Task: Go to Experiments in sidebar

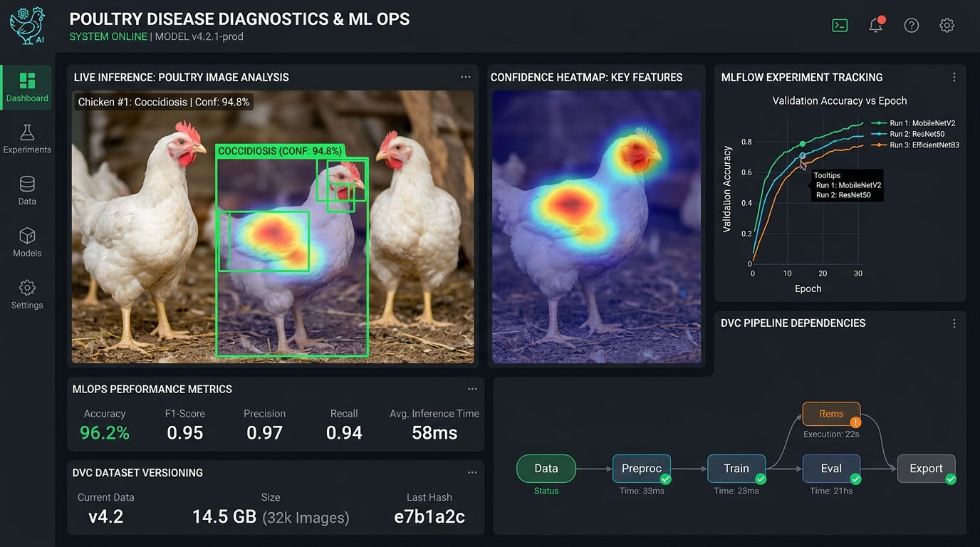Action: pos(27,140)
